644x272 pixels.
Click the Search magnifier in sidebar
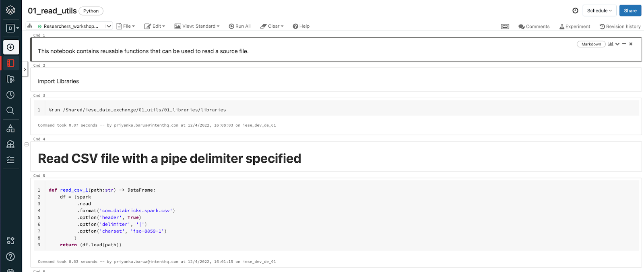coord(11,110)
